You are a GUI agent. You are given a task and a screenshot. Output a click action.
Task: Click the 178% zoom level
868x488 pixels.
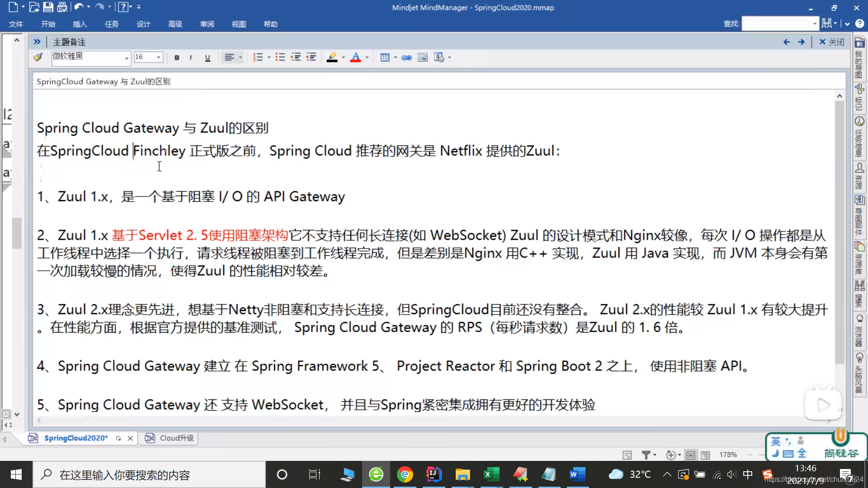pyautogui.click(x=728, y=455)
